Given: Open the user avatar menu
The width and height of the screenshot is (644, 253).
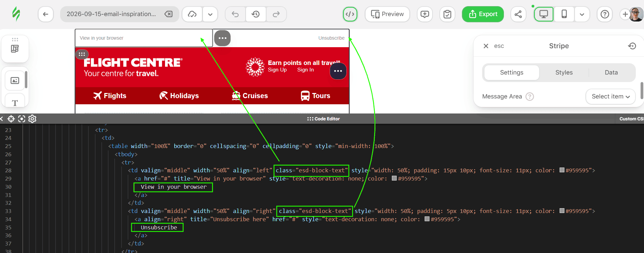Looking at the screenshot, I should pos(636,14).
